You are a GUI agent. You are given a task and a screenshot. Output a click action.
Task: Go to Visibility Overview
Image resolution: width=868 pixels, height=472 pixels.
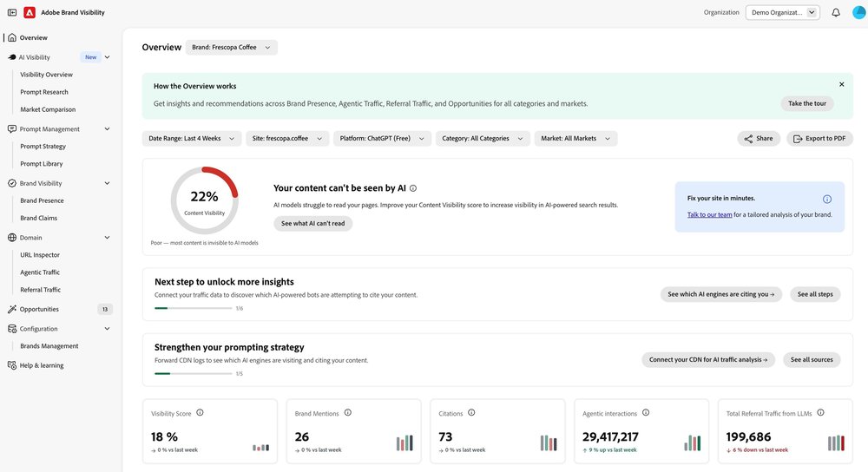[x=47, y=75]
